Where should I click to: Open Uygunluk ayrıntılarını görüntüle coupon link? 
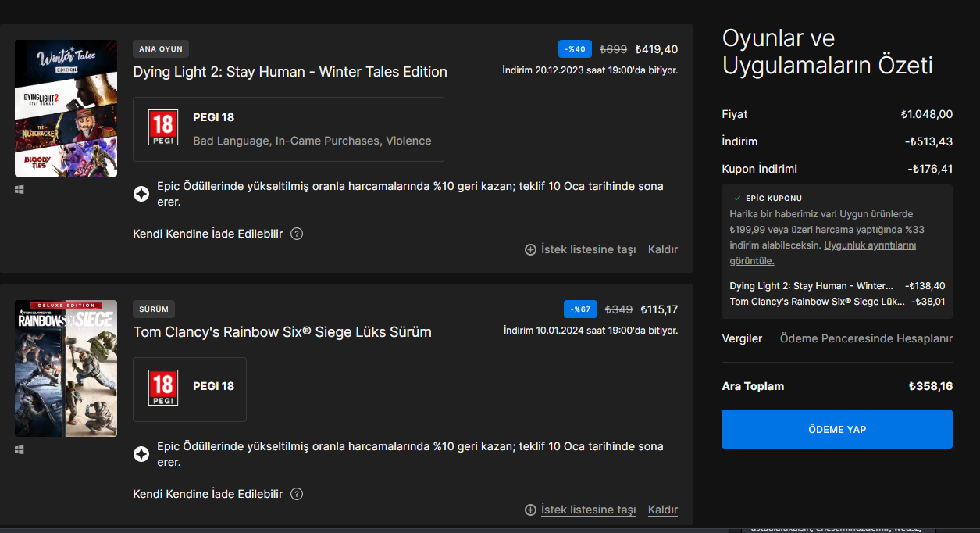[x=823, y=252]
